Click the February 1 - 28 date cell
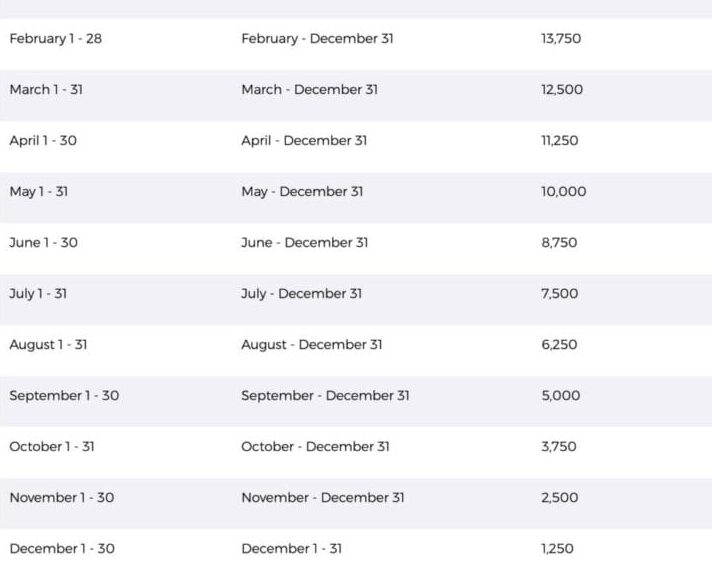Screen dimensions: 712x568 (55, 39)
